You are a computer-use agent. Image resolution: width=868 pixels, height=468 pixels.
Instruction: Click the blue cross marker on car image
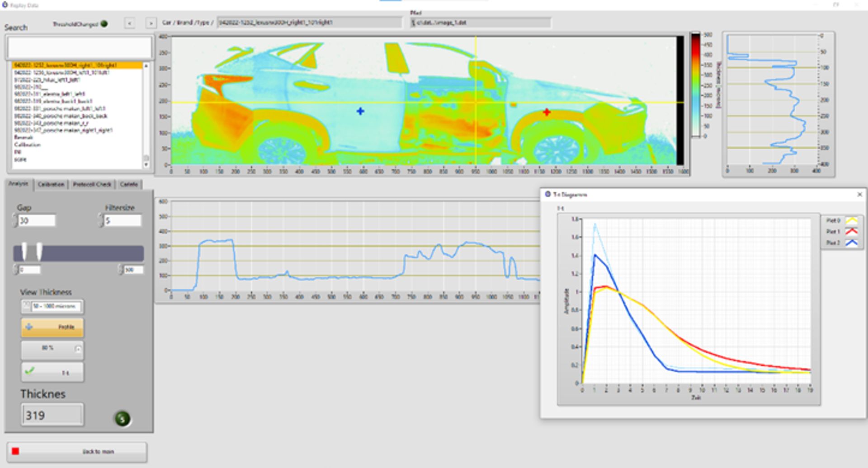click(x=360, y=111)
